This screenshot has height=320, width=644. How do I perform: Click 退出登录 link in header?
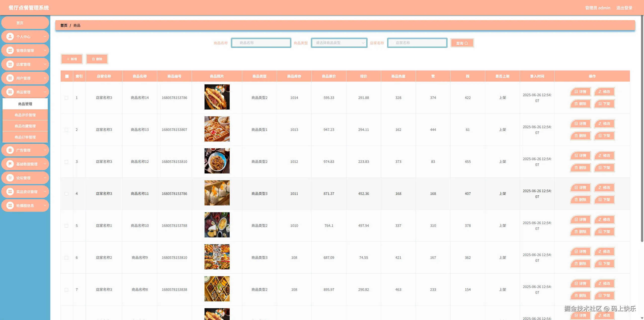click(624, 8)
